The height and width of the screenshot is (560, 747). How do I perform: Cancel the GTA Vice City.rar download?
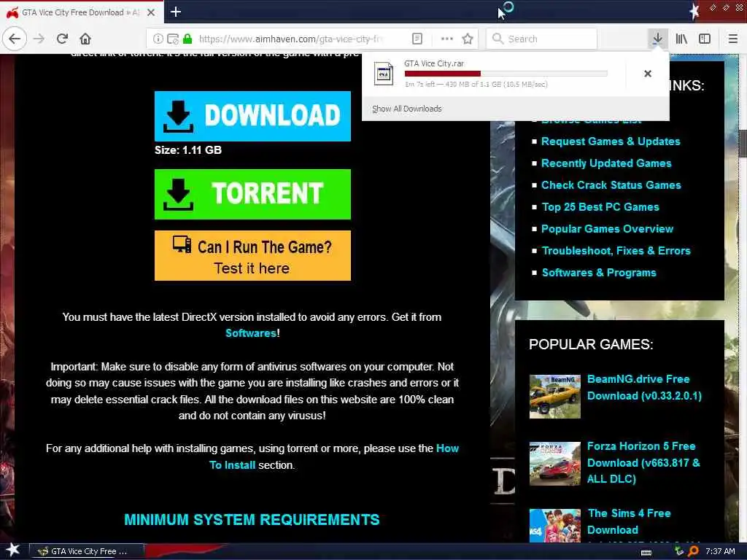click(648, 74)
